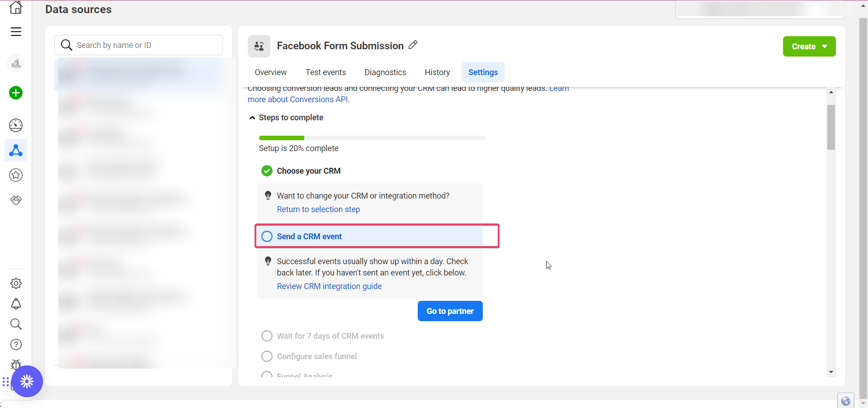Click the sidebar search magnifier icon
The width and height of the screenshot is (868, 408).
click(16, 324)
